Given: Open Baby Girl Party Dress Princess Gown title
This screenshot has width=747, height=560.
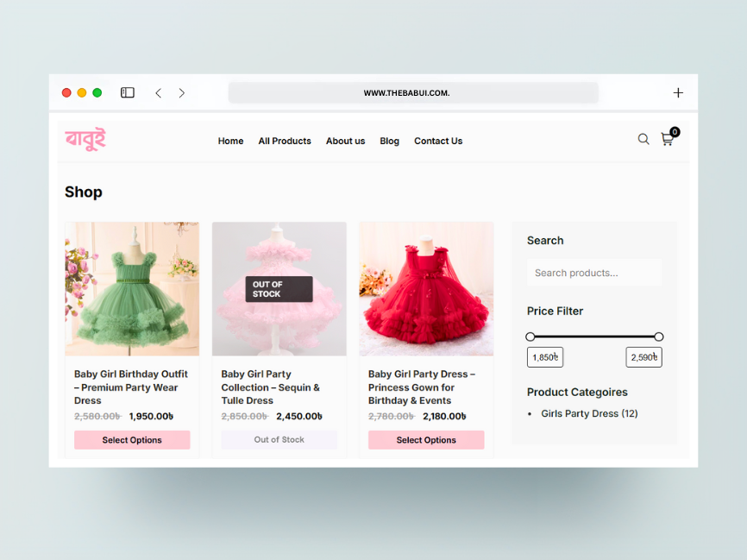Looking at the screenshot, I should pyautogui.click(x=422, y=387).
